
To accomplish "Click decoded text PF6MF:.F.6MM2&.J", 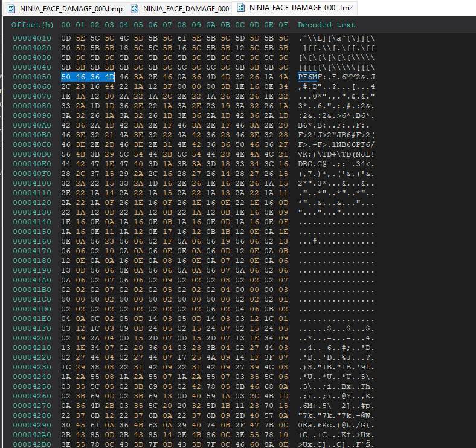I will (x=336, y=77).
